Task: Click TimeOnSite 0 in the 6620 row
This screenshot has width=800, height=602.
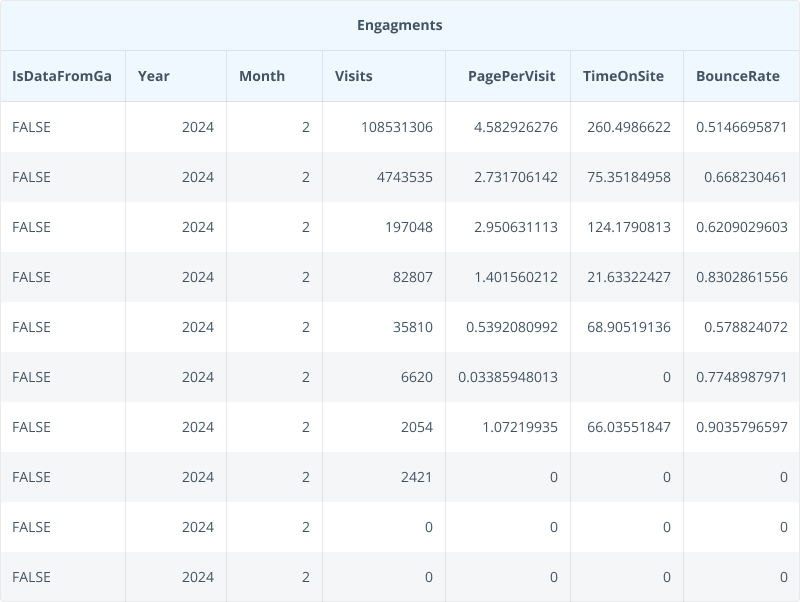Action: pos(666,377)
